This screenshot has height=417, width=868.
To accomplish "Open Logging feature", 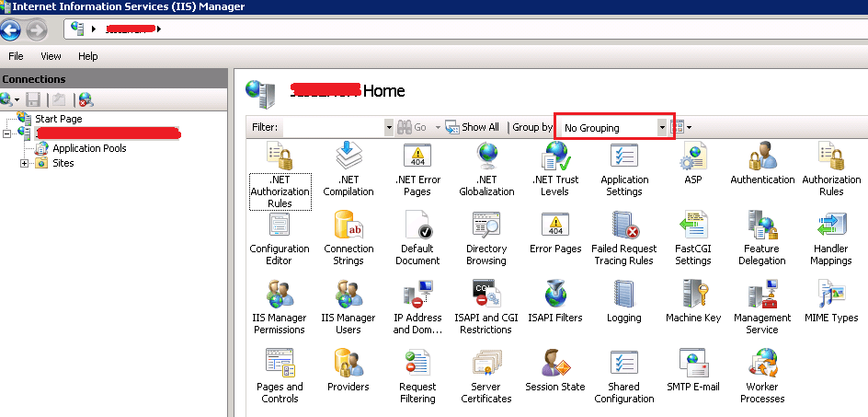I will pyautogui.click(x=624, y=302).
